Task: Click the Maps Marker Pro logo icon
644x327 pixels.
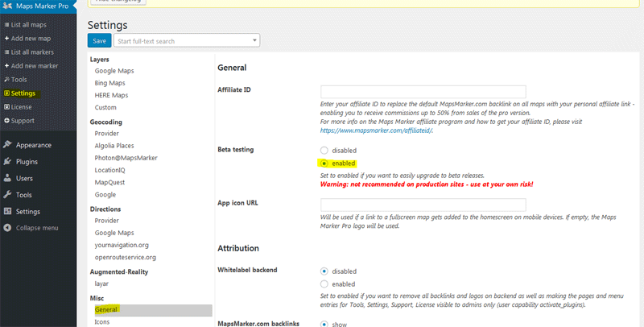Action: pos(7,6)
